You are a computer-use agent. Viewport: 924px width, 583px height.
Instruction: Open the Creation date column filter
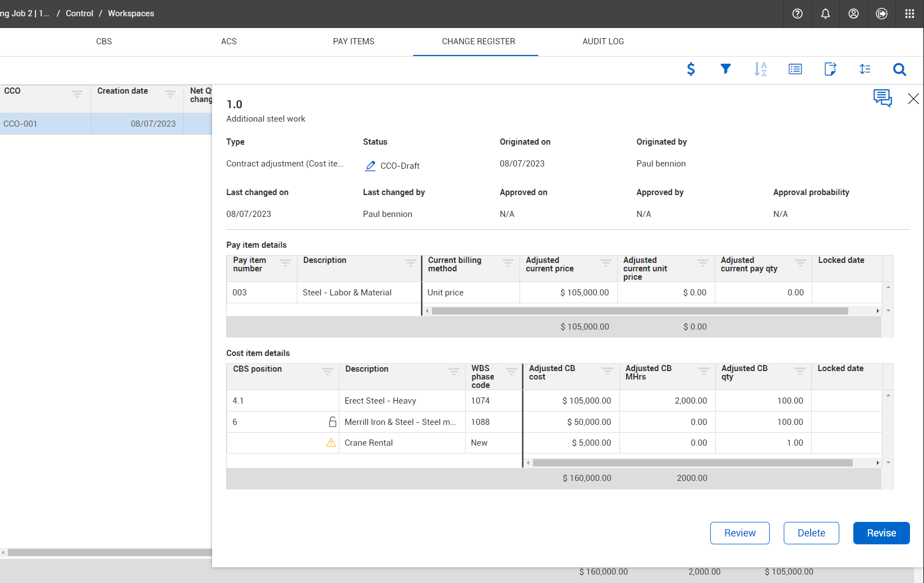[x=170, y=93]
